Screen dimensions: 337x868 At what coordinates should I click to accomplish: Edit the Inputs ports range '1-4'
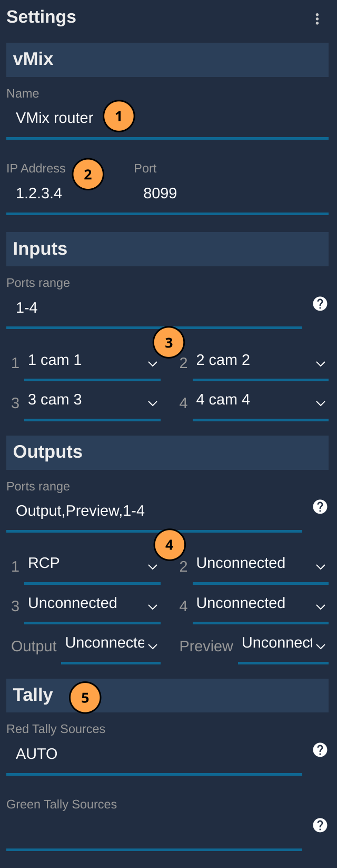pos(154,308)
